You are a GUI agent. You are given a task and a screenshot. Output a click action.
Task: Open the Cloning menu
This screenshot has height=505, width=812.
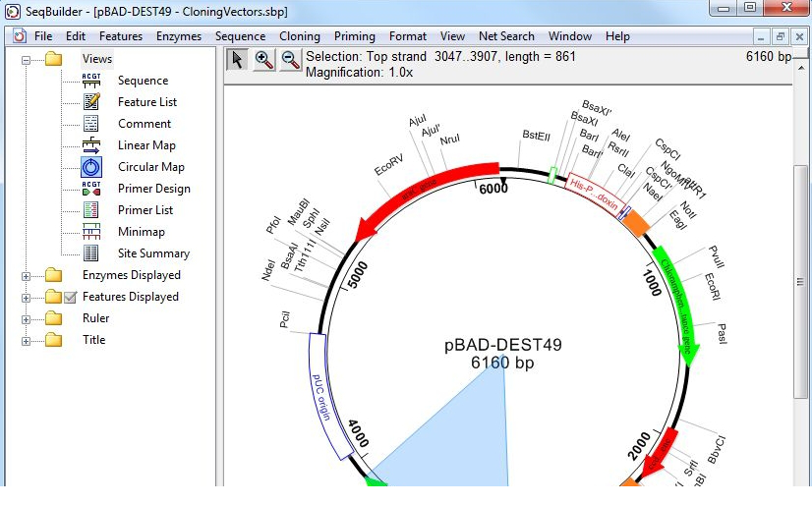pyautogui.click(x=299, y=36)
